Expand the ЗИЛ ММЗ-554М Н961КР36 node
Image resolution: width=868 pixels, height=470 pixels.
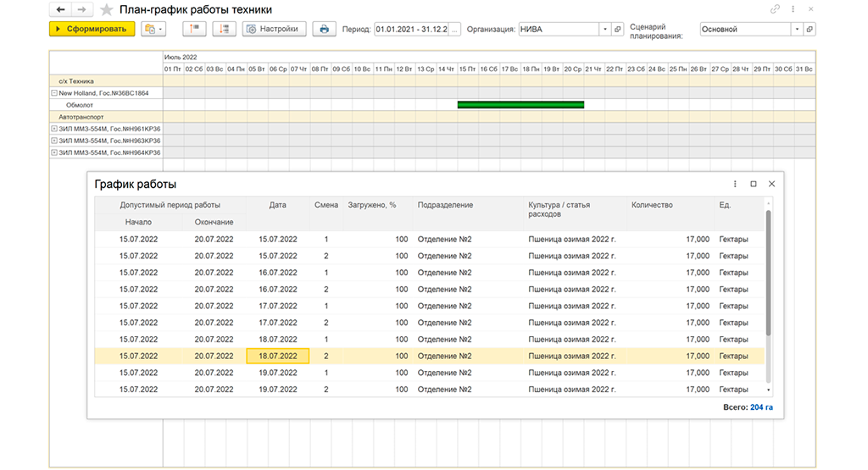click(54, 129)
